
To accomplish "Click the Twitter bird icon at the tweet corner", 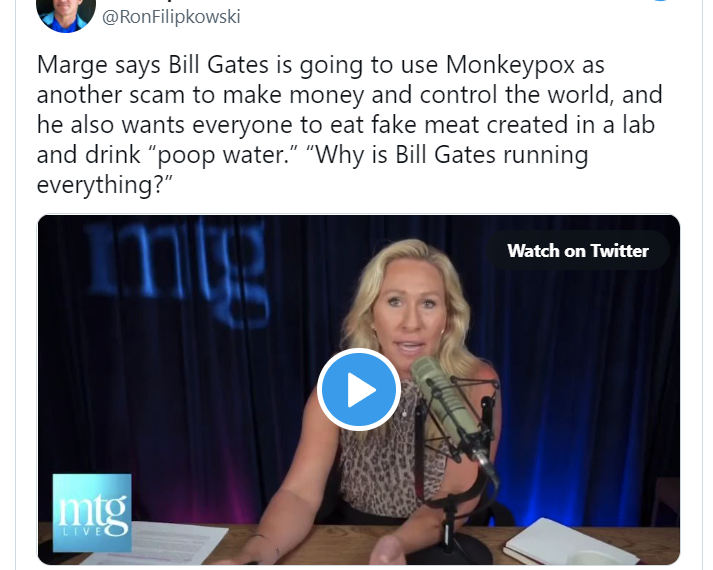I will pyautogui.click(x=662, y=1).
